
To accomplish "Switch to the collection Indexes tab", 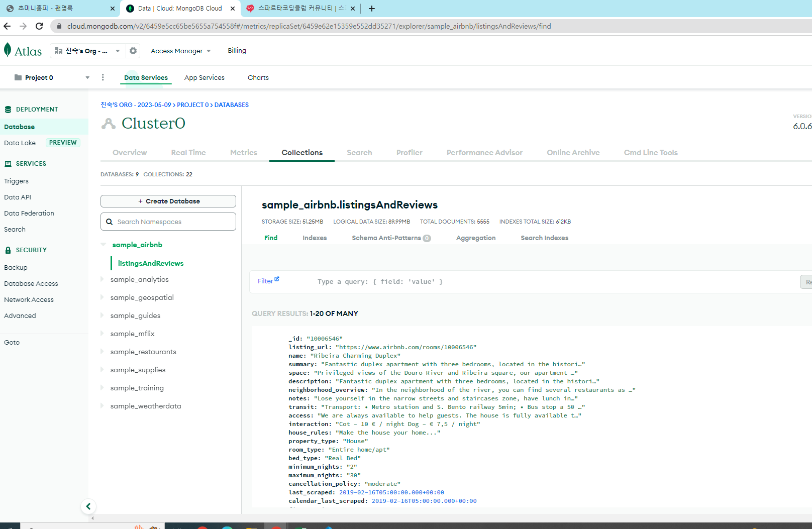I will tap(315, 238).
